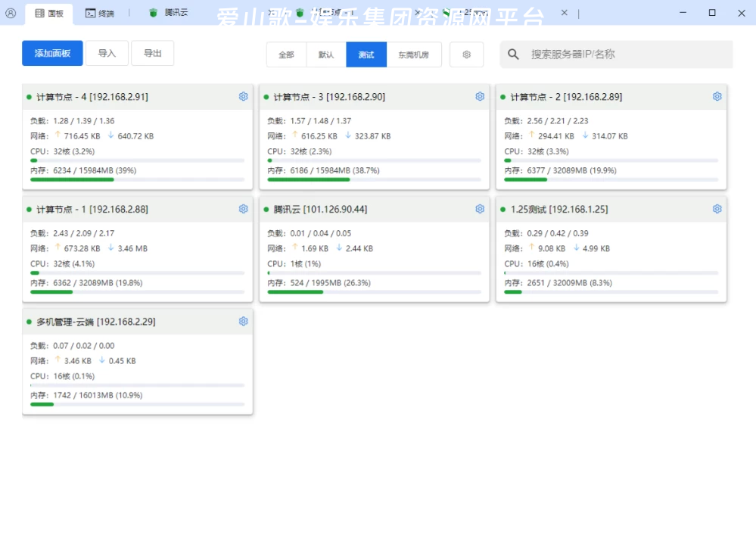Screen dimensions: 756x542
Task: Click the gear icon on 腾讯云 card
Action: (480, 209)
